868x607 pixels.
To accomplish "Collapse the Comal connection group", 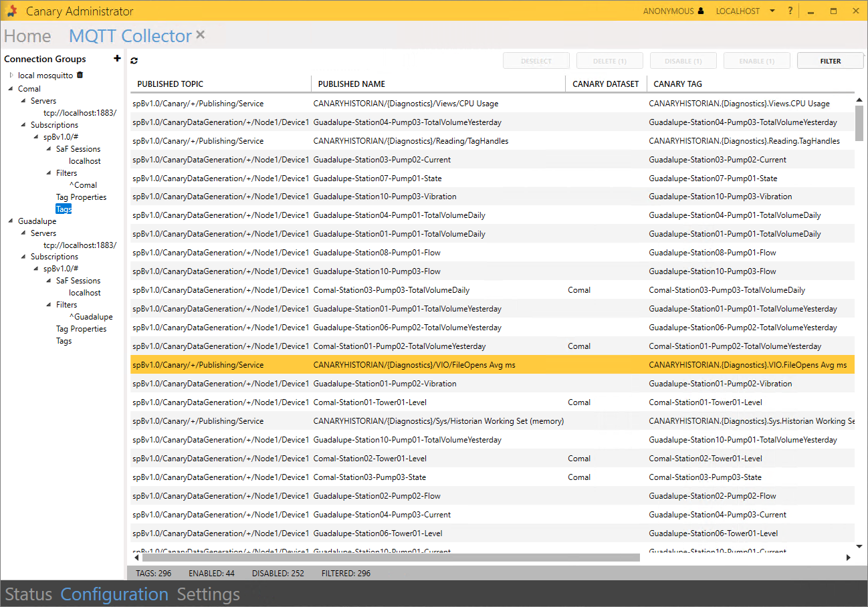I will click(11, 89).
